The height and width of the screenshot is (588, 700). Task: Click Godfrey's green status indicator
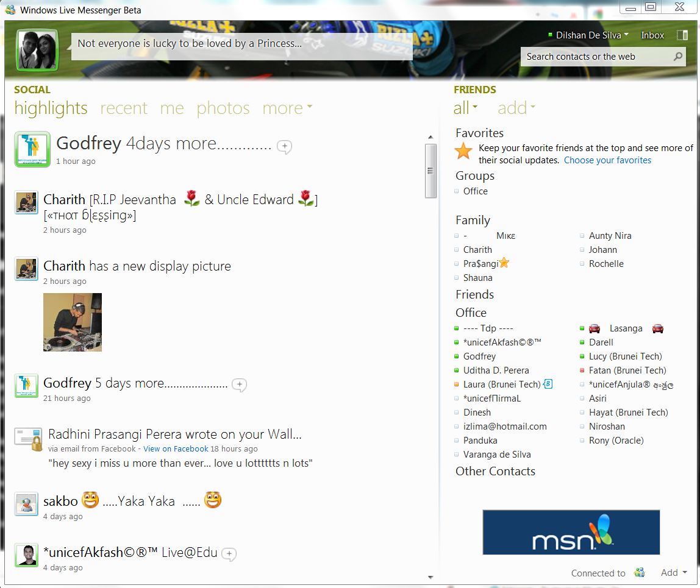point(456,356)
